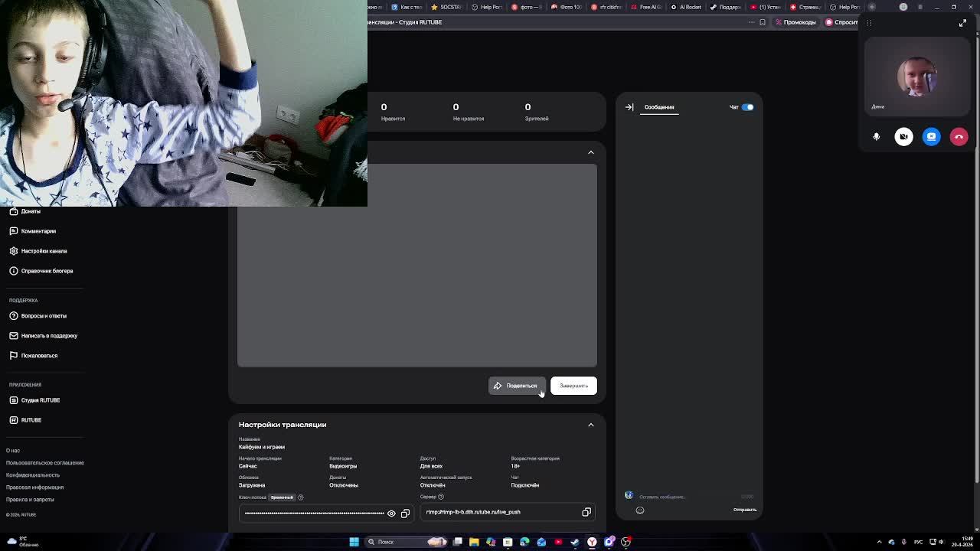Expand the call overlay to fullscreen
The width and height of the screenshot is (980, 551).
962,23
